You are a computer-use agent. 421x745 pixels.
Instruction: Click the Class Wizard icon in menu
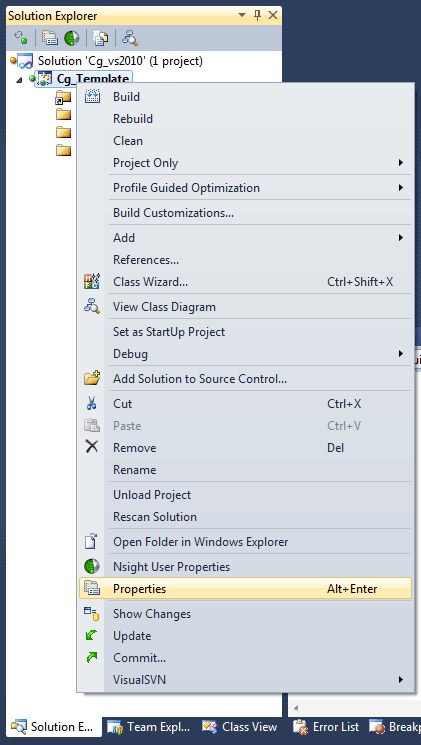92,282
